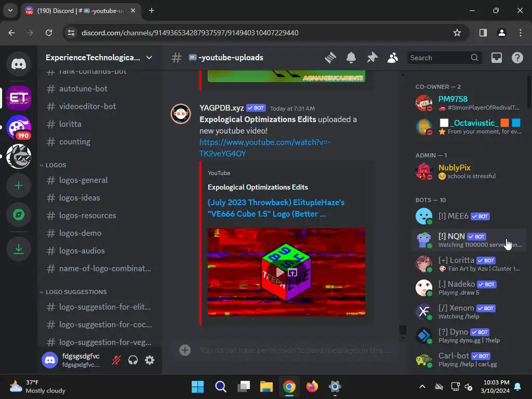Image resolution: width=532 pixels, height=399 pixels.
Task: Open the logos-resources channel
Action: [x=99, y=216]
